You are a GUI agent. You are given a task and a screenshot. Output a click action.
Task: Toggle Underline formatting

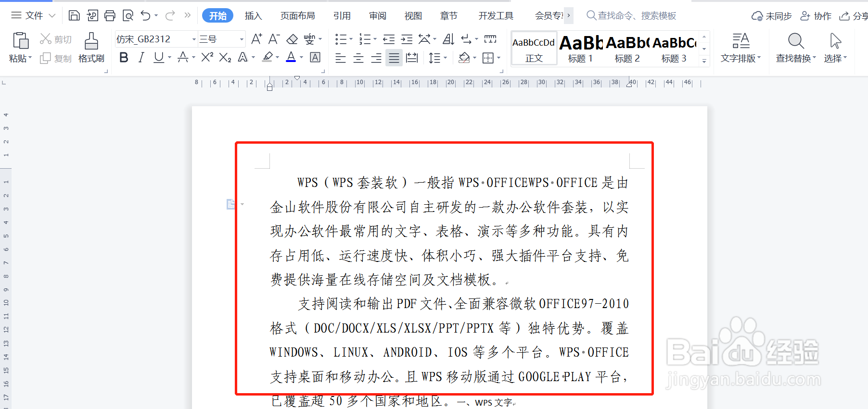[159, 58]
